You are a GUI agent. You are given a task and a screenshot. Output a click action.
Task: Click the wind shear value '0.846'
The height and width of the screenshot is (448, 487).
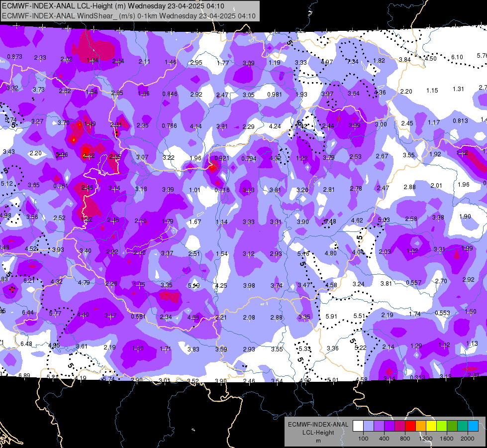click(170, 94)
